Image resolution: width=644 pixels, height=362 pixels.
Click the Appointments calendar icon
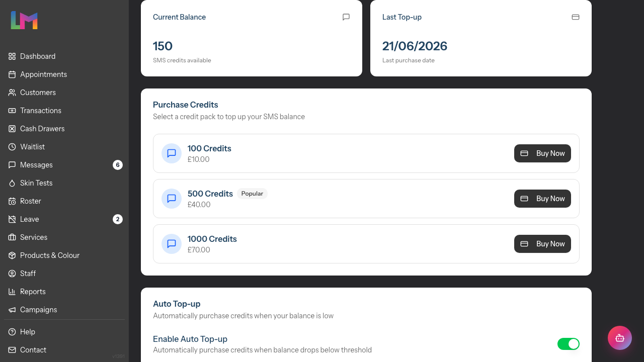coord(12,74)
